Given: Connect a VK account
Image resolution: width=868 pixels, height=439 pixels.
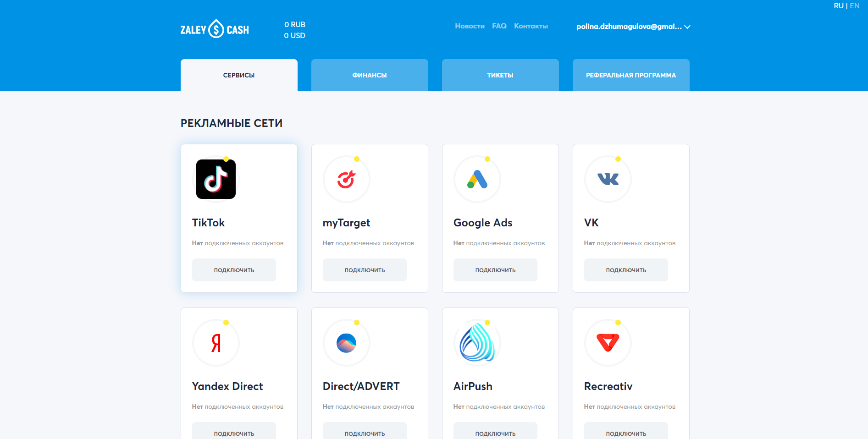Looking at the screenshot, I should [626, 270].
